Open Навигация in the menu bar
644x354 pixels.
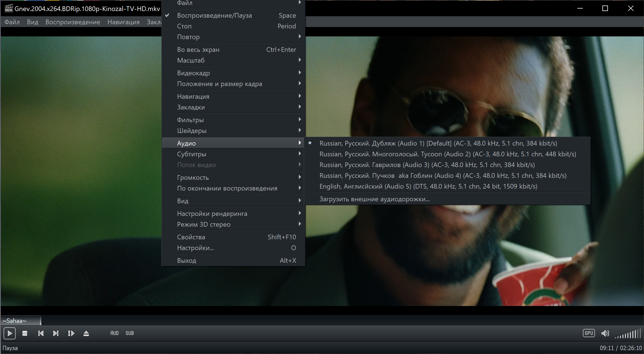[123, 22]
